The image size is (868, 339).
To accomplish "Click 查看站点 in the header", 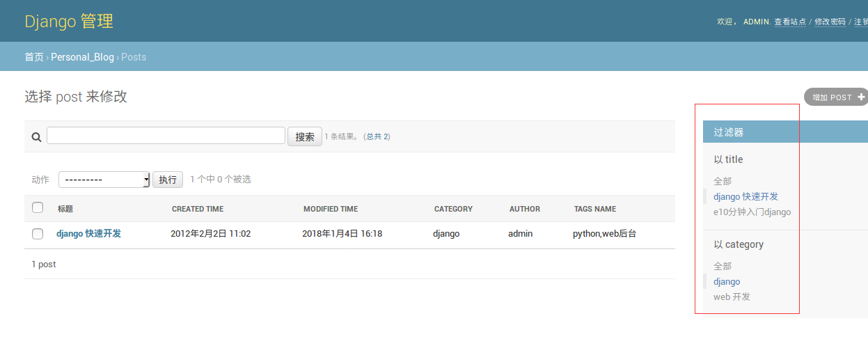I will tap(790, 22).
